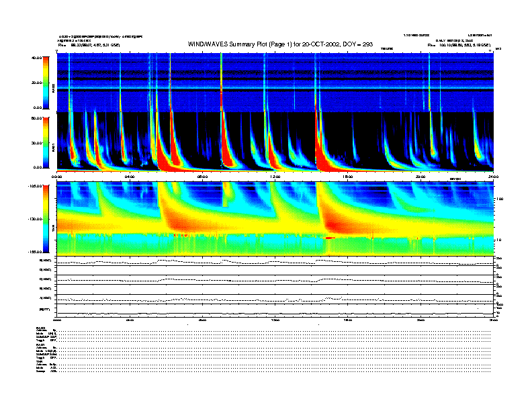Screen dimensions: 532x411
Task: Click the 10 label on TNR right axis
Action: click(498, 240)
